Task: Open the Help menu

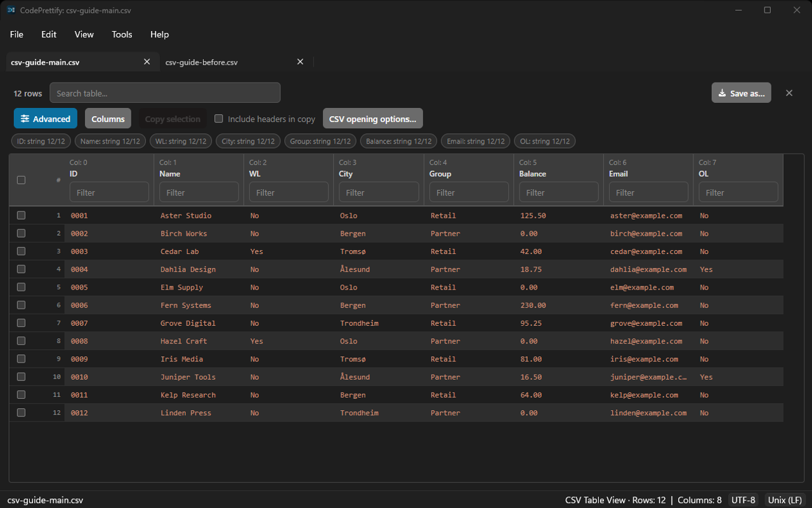Action: click(x=160, y=34)
